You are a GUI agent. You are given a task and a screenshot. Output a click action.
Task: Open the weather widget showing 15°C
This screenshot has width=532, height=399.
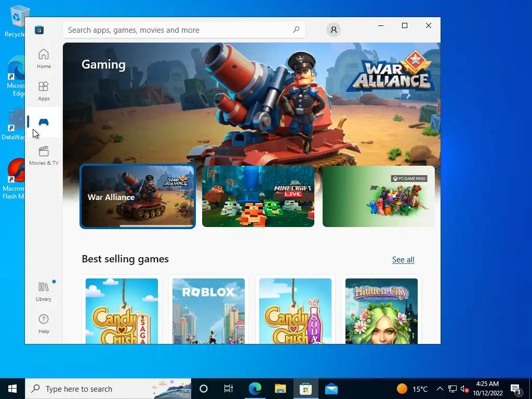point(412,389)
